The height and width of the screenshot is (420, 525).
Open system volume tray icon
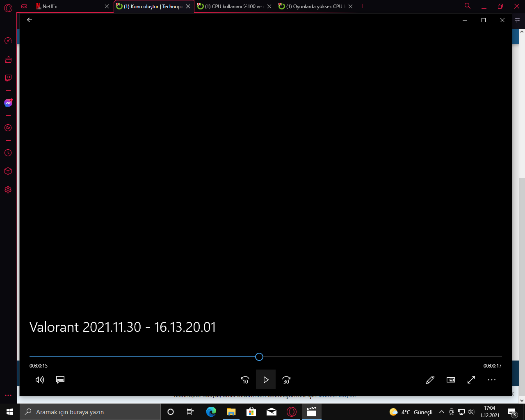(x=471, y=412)
